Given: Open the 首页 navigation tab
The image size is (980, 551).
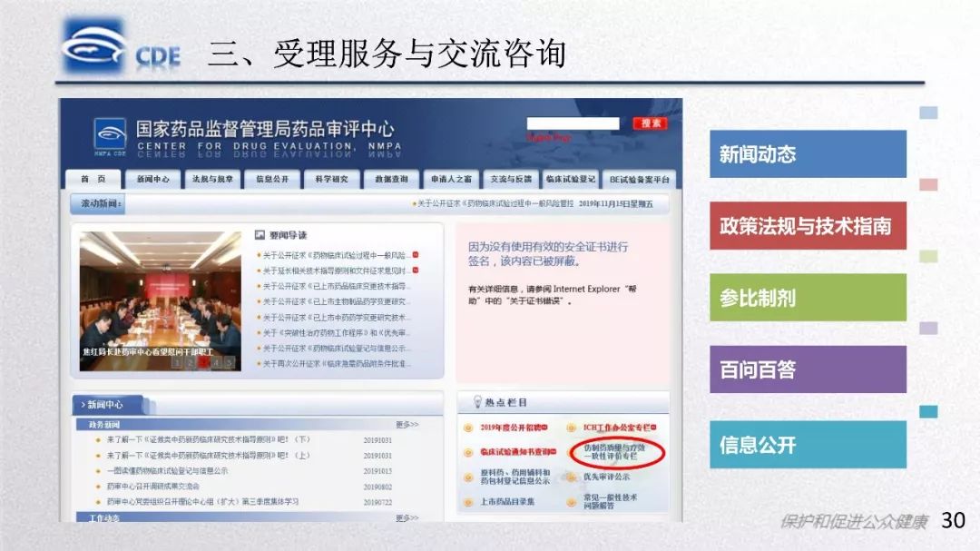Looking at the screenshot, I should pyautogui.click(x=93, y=179).
